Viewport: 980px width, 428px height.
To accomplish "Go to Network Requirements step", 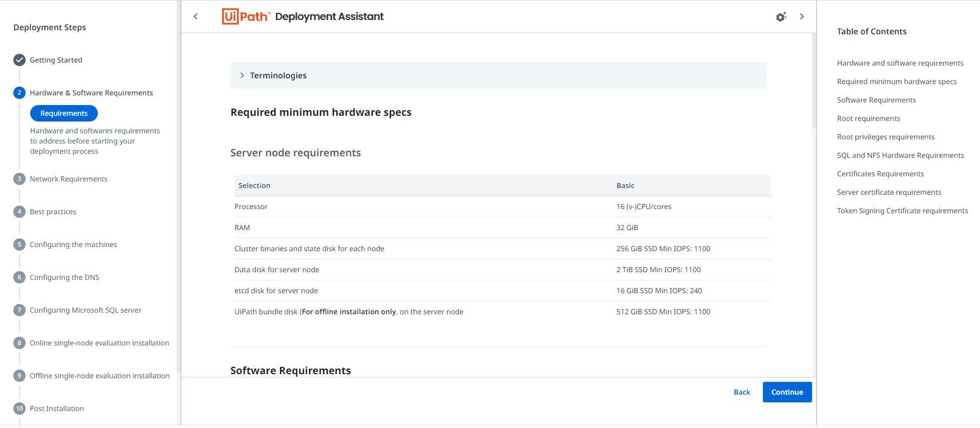I will tap(69, 179).
